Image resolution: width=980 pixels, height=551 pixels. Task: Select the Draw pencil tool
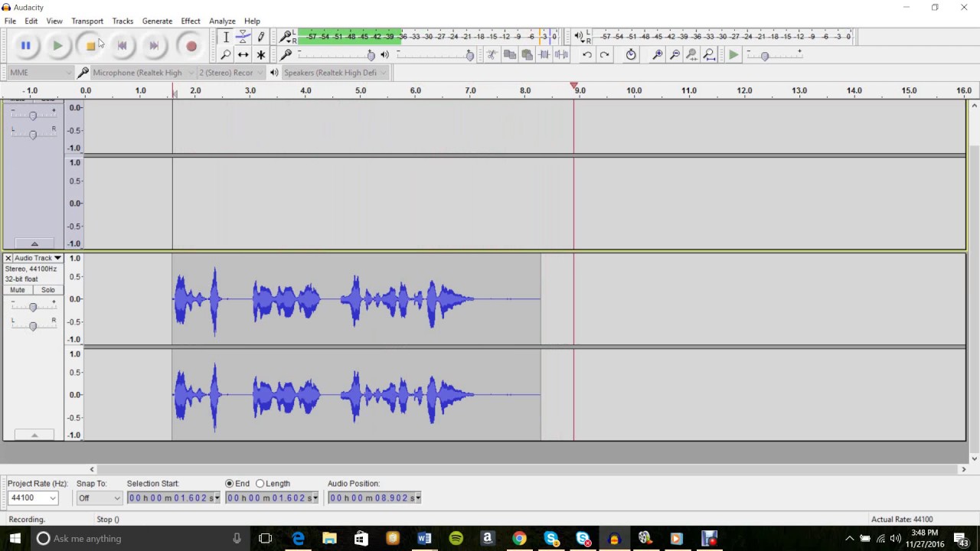click(x=260, y=37)
